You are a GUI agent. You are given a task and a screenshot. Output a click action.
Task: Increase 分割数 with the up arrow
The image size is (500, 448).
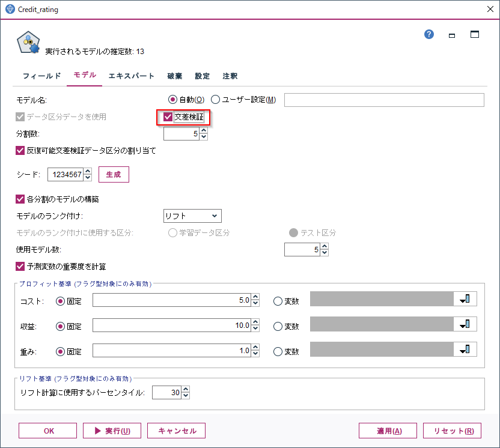pyautogui.click(x=204, y=130)
